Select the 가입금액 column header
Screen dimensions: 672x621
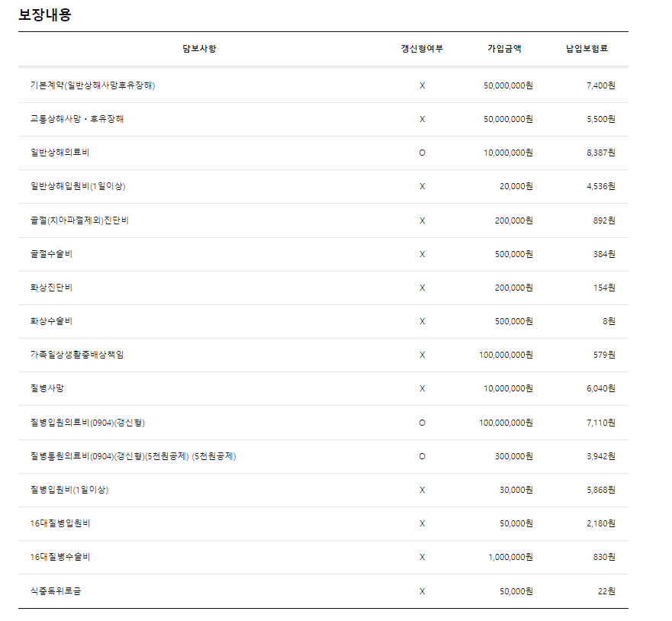tap(504, 49)
